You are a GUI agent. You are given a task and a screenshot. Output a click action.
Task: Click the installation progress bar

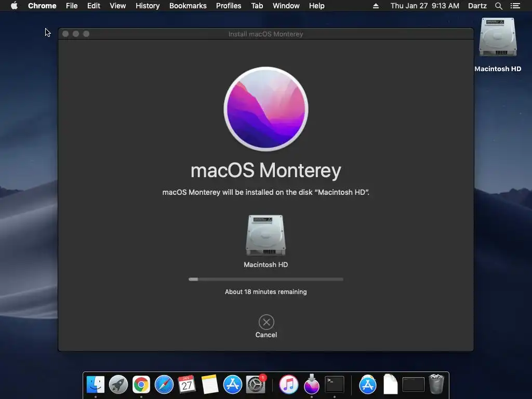coord(266,279)
